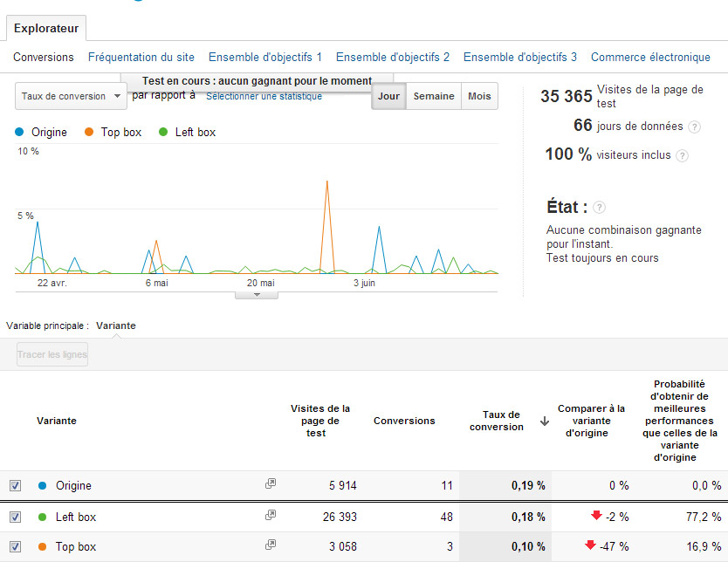Click Origine variant name in table
Screen dimensions: 728x562
click(73, 485)
